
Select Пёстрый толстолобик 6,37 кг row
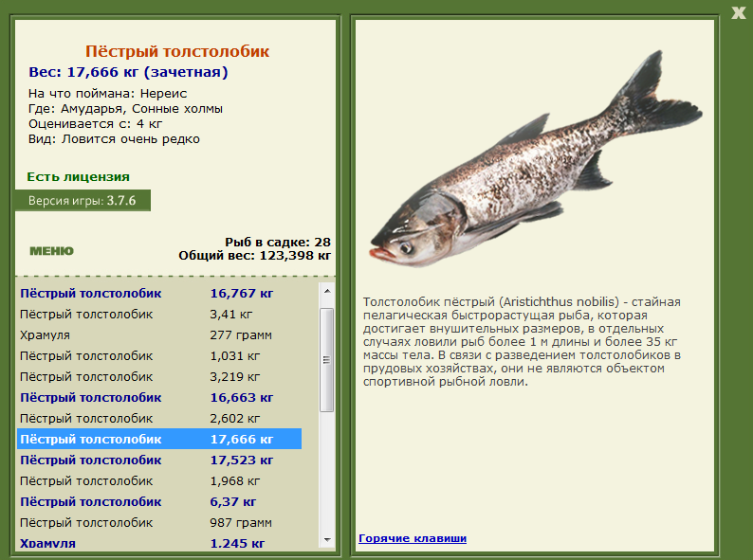tap(159, 502)
